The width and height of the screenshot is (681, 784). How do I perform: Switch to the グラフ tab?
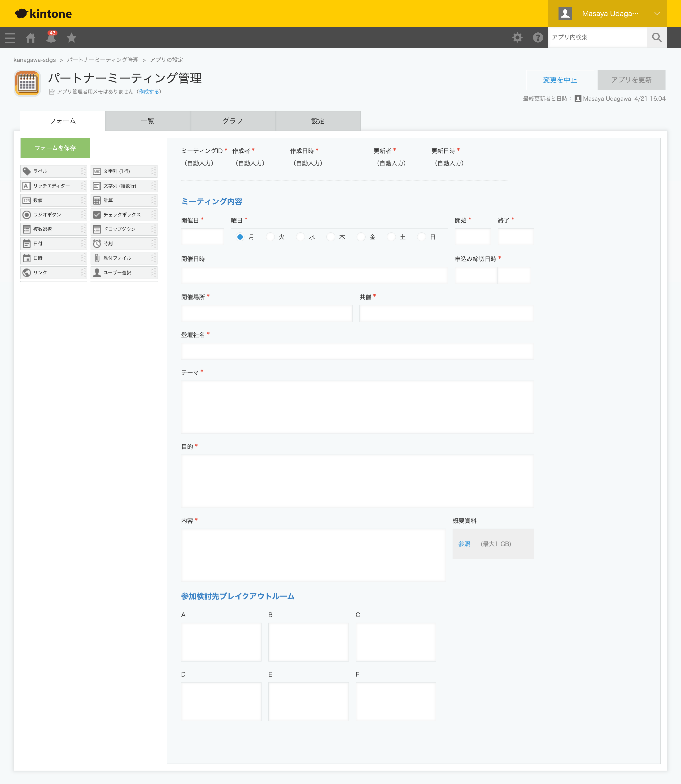pyautogui.click(x=233, y=121)
